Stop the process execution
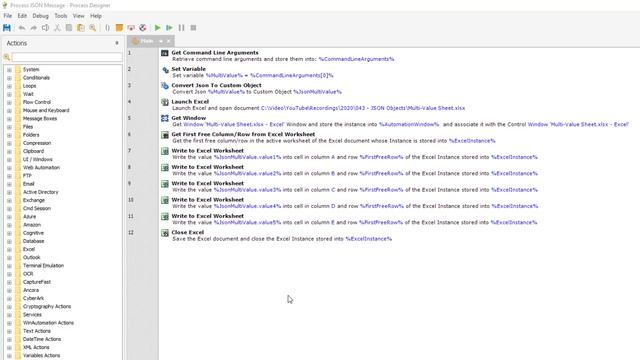 (193, 28)
